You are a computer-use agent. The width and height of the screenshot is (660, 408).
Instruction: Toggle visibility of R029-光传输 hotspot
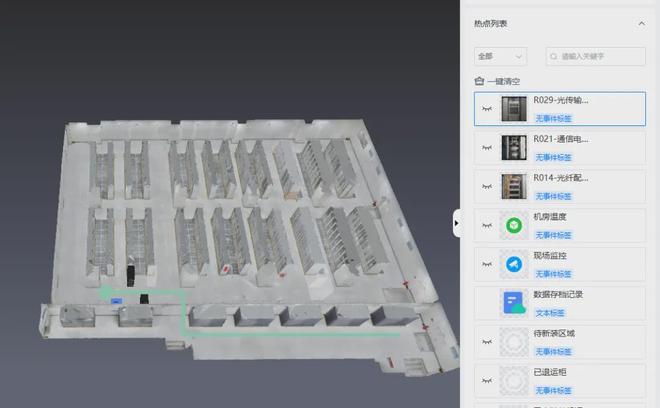click(487, 109)
